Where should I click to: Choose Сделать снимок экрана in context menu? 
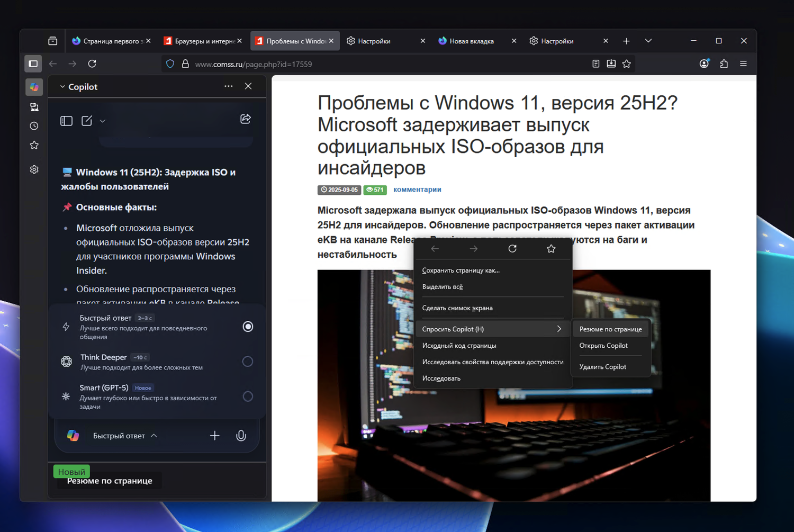tap(493, 308)
